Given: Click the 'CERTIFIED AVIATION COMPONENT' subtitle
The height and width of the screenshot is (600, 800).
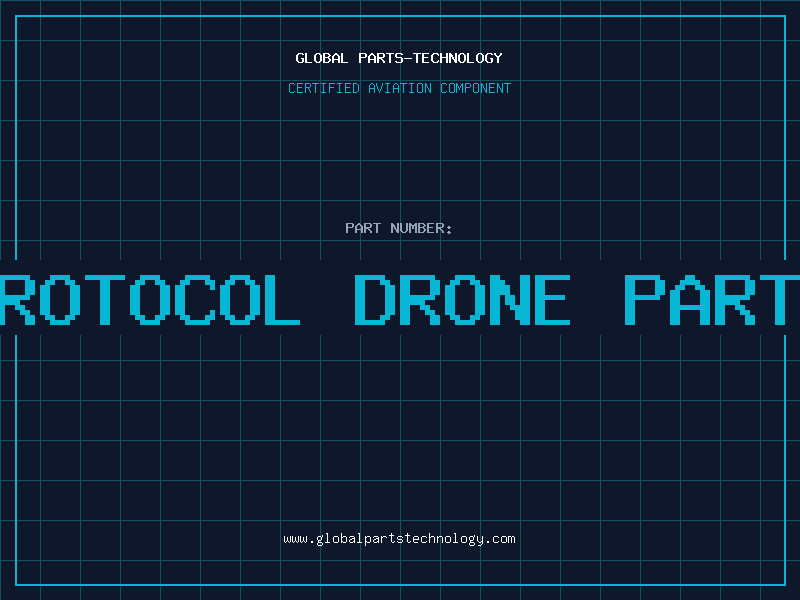Looking at the screenshot, I should 399,88.
